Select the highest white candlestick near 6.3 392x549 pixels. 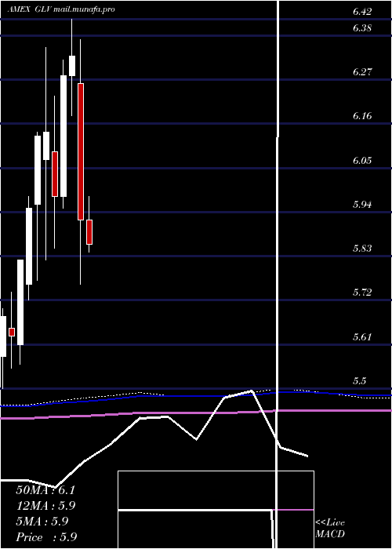72,65
